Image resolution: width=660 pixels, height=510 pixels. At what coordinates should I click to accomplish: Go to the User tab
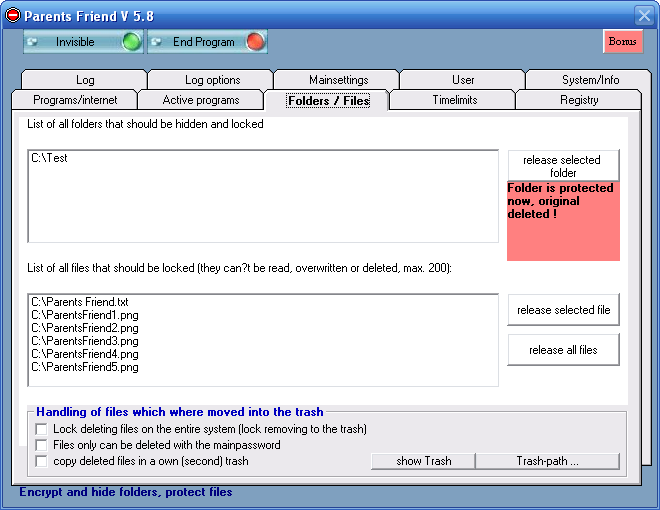pos(463,80)
